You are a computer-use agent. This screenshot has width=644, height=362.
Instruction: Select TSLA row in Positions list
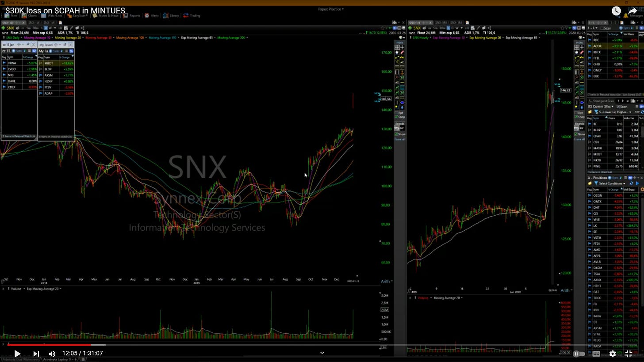click(615, 274)
